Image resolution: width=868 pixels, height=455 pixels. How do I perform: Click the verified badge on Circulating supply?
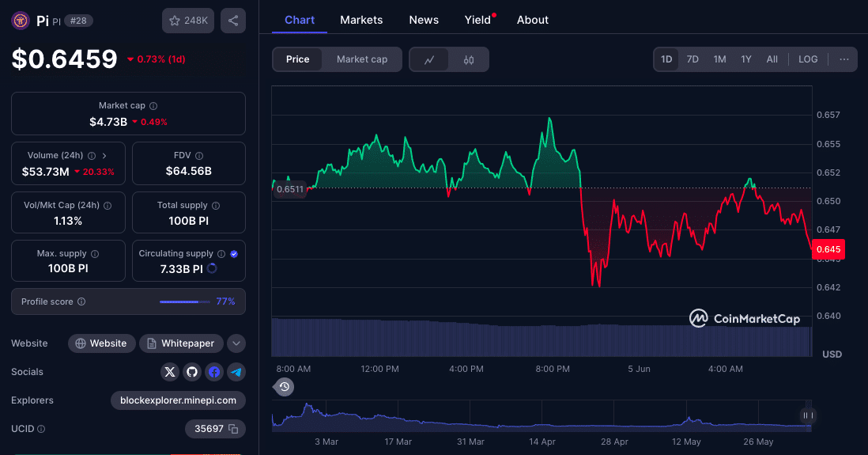pyautogui.click(x=234, y=254)
